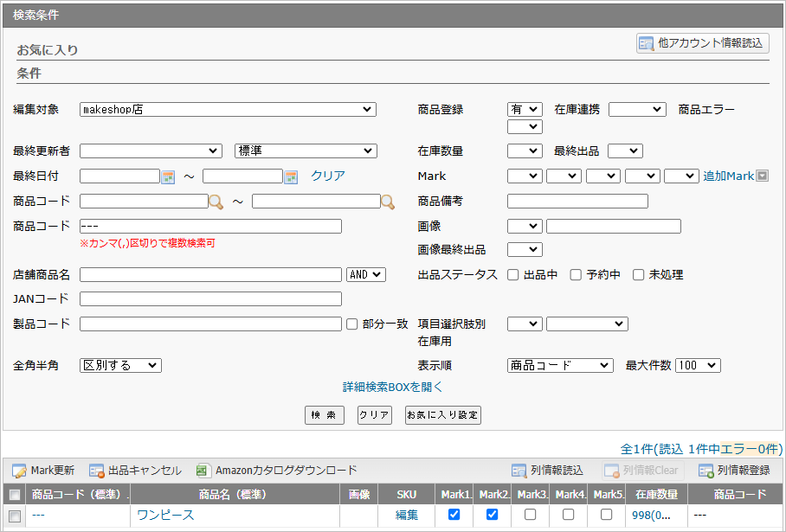Focus the 商品備考 input field
Viewport: 786px width, 532px height.
[577, 201]
